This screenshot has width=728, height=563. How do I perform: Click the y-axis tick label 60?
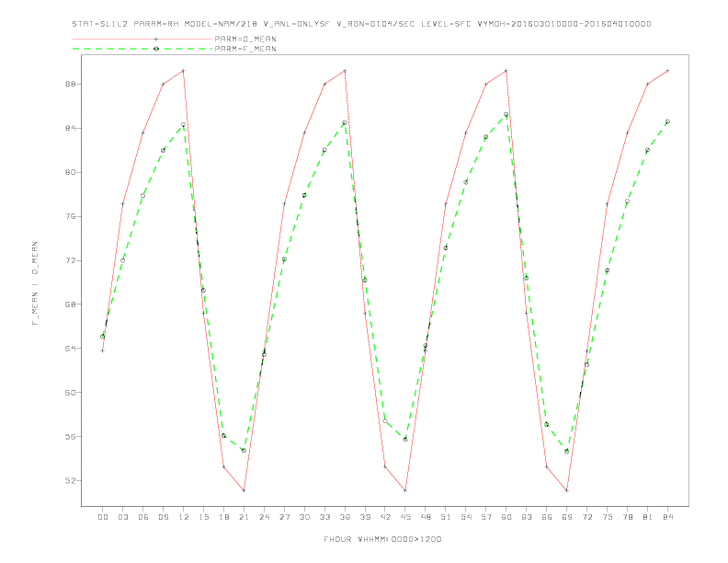point(71,393)
